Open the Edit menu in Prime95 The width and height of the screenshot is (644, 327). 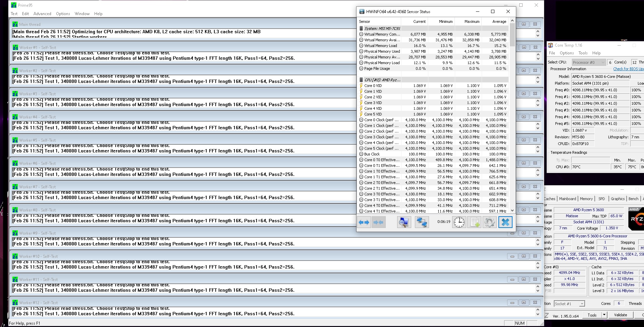(25, 14)
